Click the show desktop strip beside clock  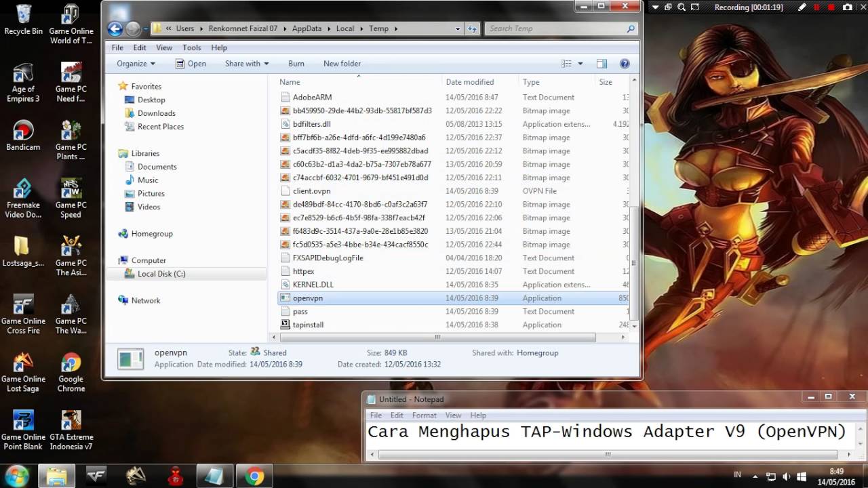(864, 476)
